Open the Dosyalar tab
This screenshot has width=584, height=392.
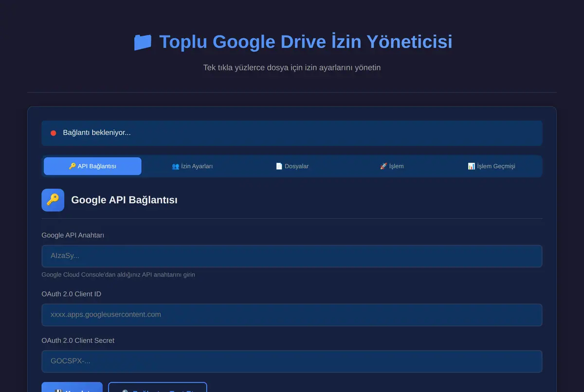tap(292, 166)
